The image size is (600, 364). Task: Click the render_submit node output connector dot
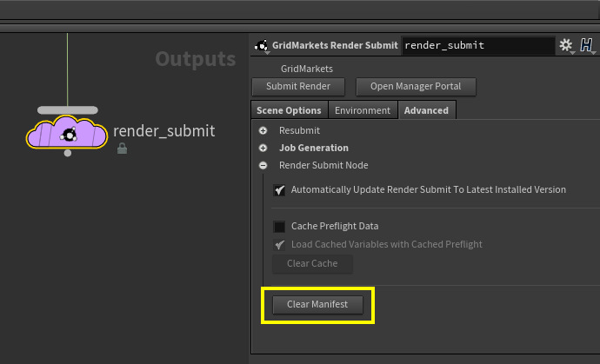pyautogui.click(x=68, y=153)
